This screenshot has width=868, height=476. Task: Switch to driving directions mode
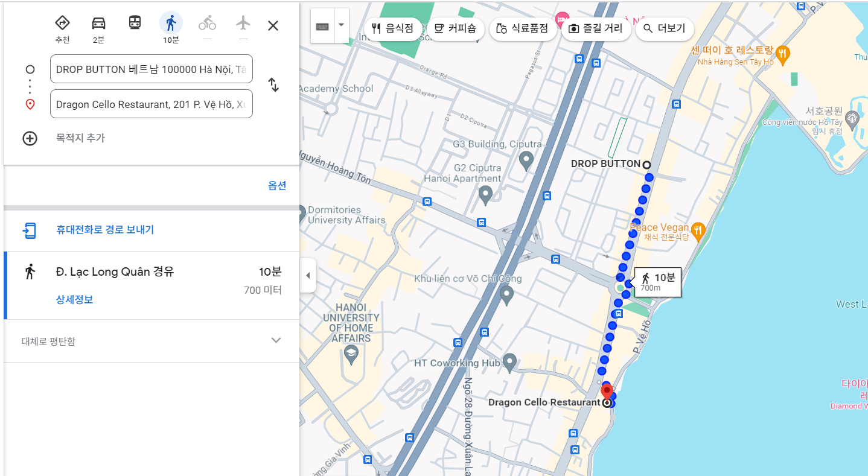click(x=98, y=23)
